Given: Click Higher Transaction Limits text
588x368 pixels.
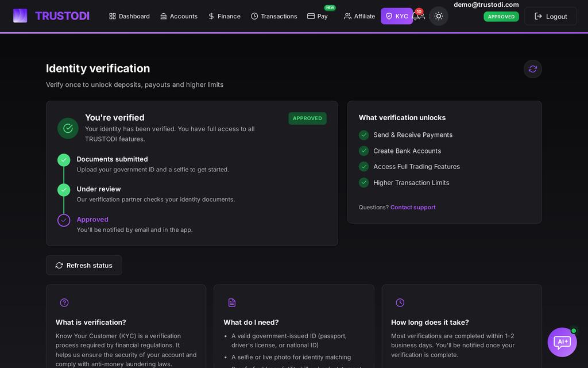Looking at the screenshot, I should pyautogui.click(x=411, y=182).
